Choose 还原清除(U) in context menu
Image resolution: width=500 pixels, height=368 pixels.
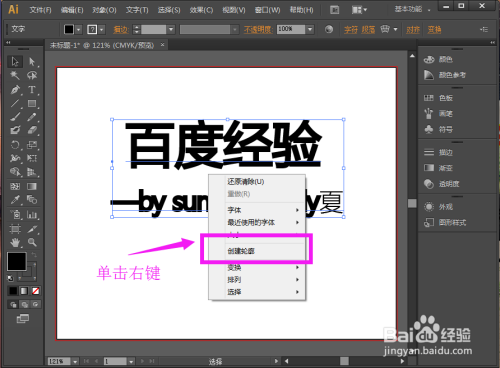click(x=257, y=182)
